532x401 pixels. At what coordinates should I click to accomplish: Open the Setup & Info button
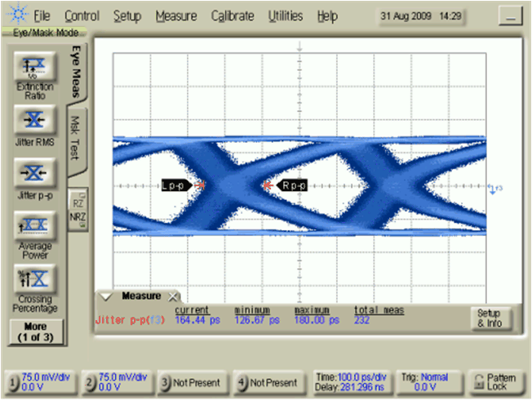(x=490, y=318)
